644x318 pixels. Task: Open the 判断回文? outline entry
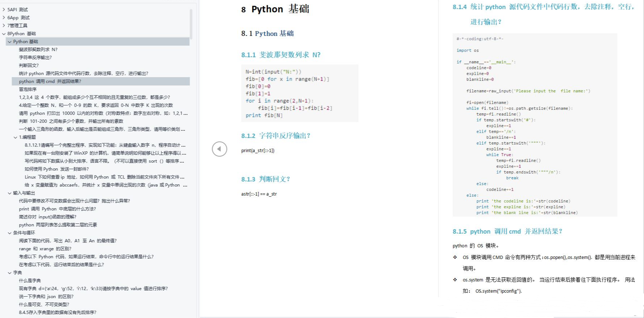29,66
